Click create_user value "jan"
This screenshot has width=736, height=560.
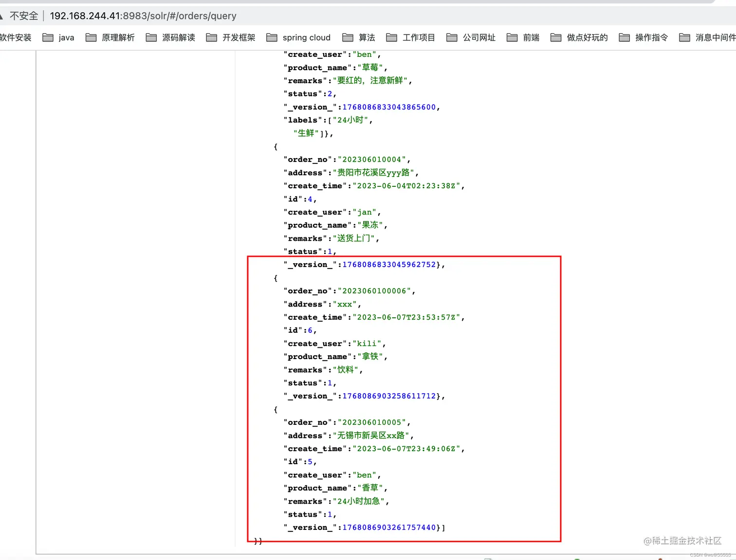point(365,212)
